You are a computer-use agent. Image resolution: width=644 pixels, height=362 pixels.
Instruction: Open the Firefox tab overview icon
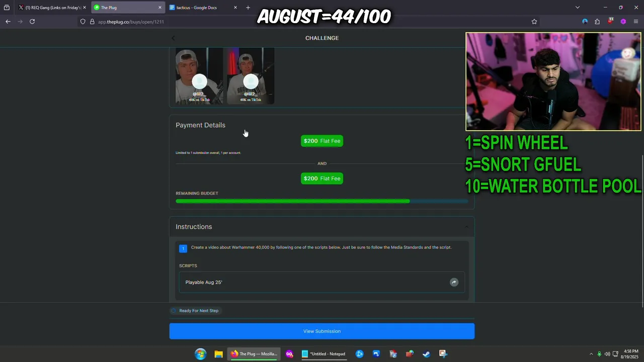click(7, 8)
